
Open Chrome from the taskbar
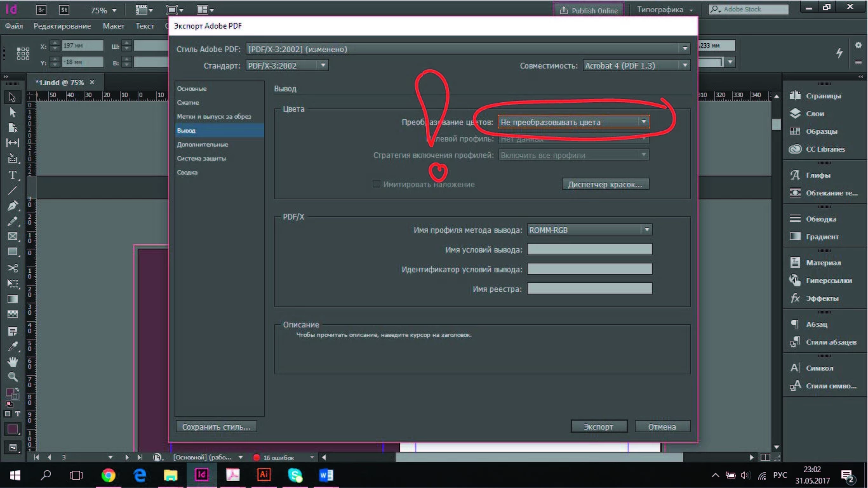(x=109, y=475)
